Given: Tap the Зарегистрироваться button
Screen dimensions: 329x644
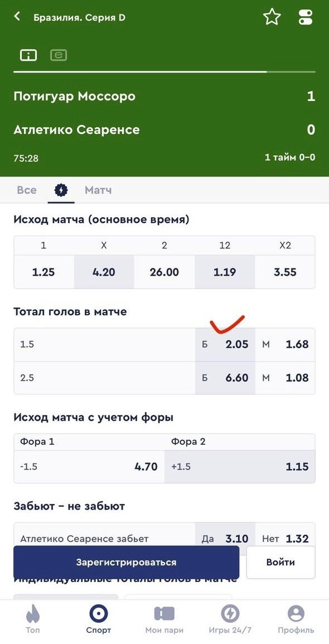Looking at the screenshot, I should 127,563.
